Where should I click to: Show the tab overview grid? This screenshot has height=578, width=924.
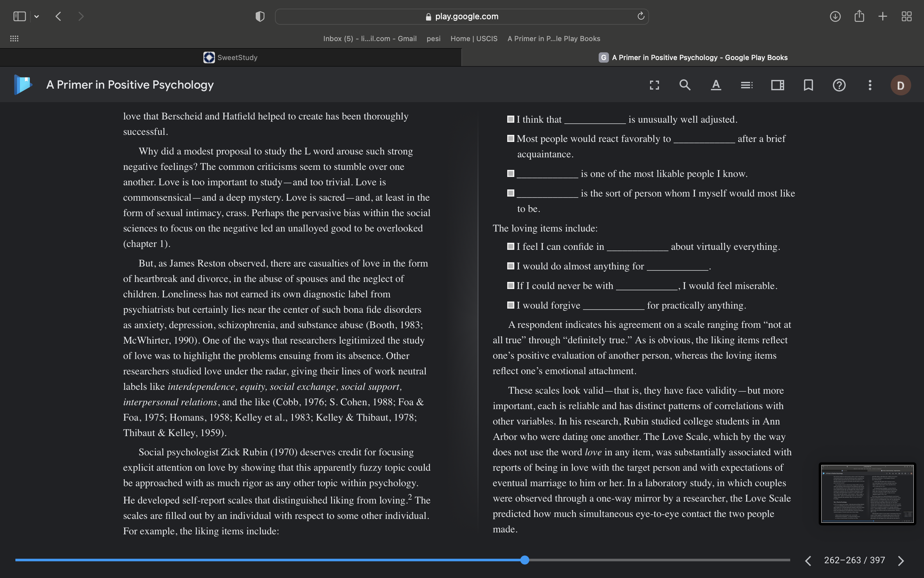(x=906, y=16)
